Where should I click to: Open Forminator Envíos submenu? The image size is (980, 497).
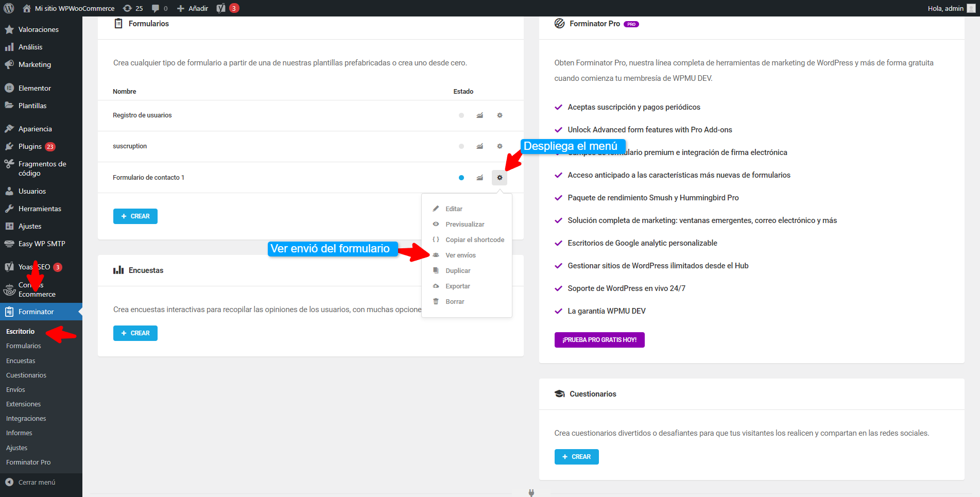15,390
